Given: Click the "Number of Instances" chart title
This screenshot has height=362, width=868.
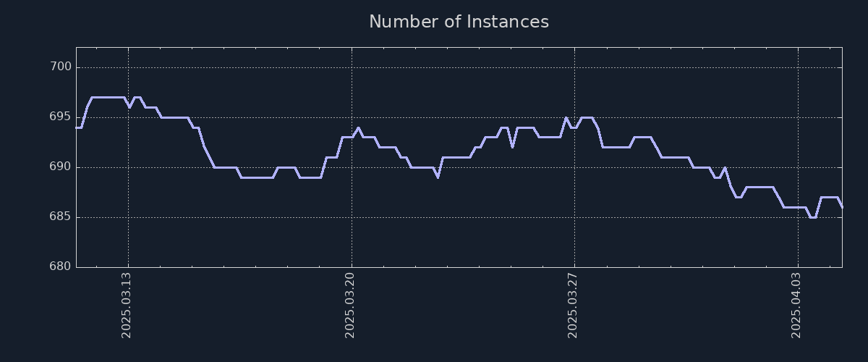Looking at the screenshot, I should (459, 22).
